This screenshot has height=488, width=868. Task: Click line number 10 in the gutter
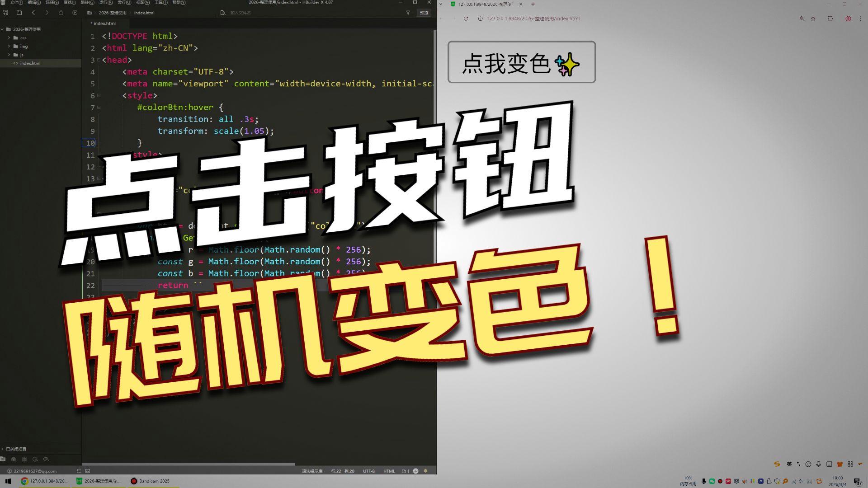click(x=90, y=143)
